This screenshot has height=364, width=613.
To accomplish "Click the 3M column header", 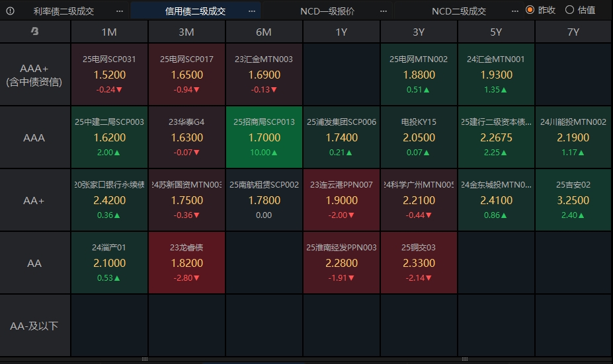I will pos(186,32).
